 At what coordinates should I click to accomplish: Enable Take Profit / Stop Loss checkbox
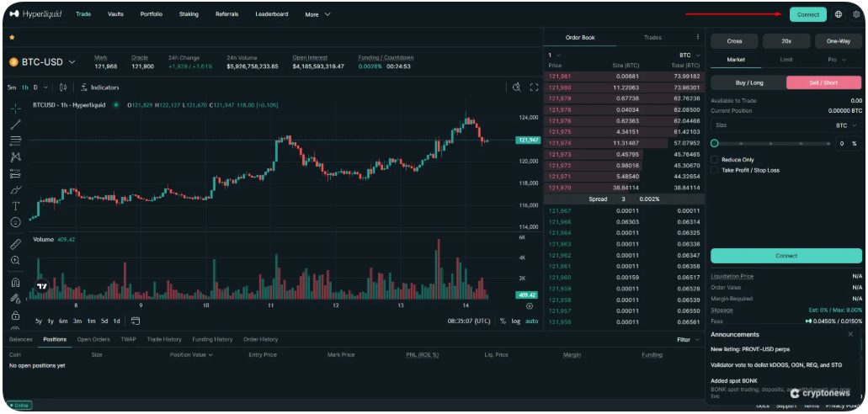[715, 171]
